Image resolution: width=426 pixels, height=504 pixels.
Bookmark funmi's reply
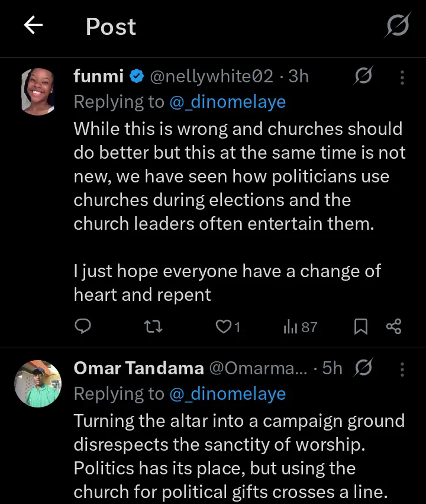(x=360, y=326)
